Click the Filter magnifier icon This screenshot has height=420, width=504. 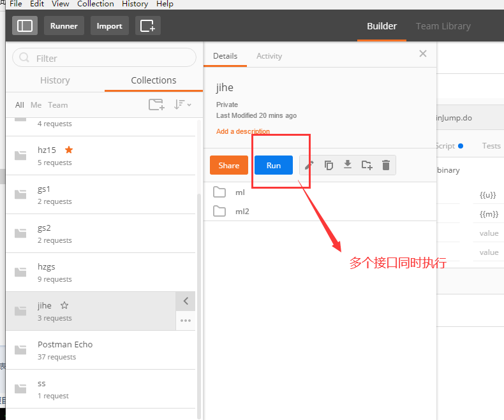(x=24, y=57)
